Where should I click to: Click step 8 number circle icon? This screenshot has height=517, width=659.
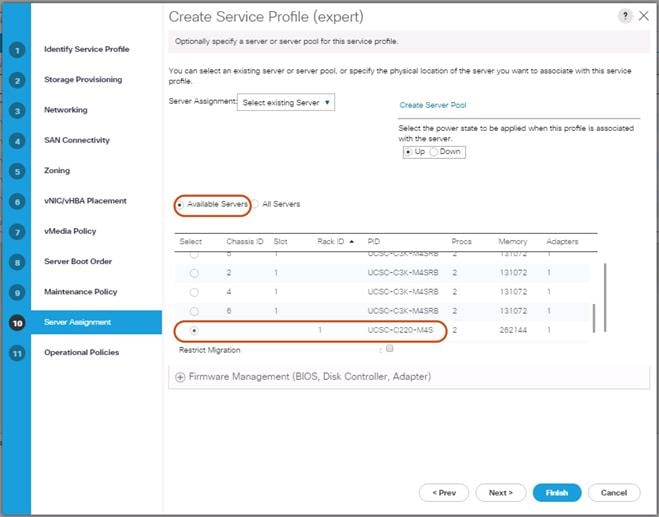16,262
